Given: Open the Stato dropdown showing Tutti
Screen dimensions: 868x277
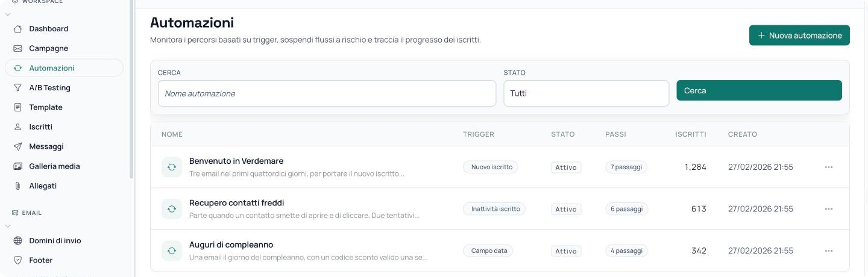Looking at the screenshot, I should (x=587, y=93).
